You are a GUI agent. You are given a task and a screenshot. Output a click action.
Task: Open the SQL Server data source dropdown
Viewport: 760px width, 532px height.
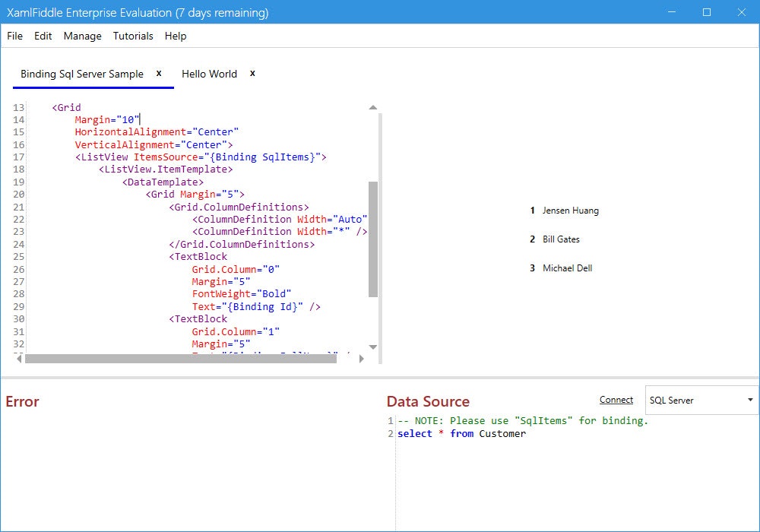click(701, 401)
